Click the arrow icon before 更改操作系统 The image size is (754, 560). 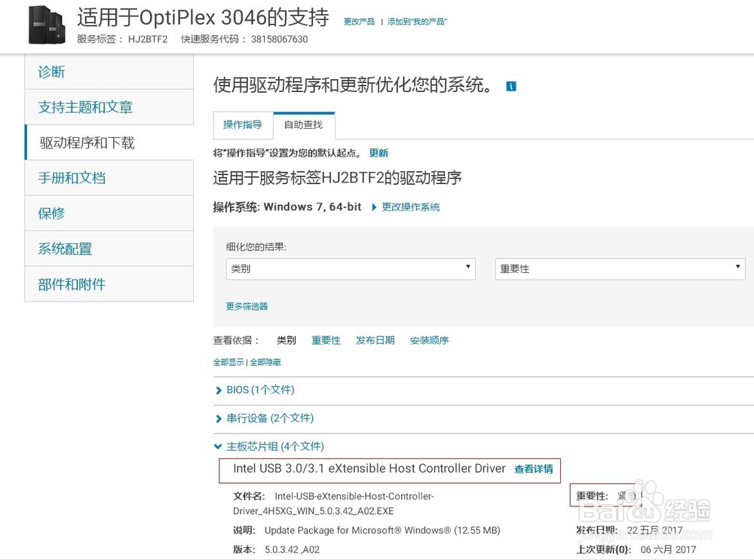[374, 207]
